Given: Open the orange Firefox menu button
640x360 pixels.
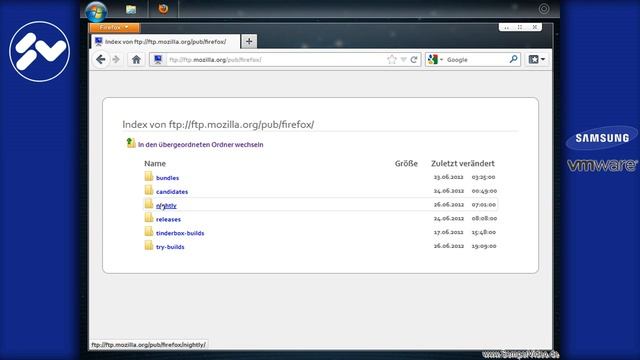Looking at the screenshot, I should (114, 27).
